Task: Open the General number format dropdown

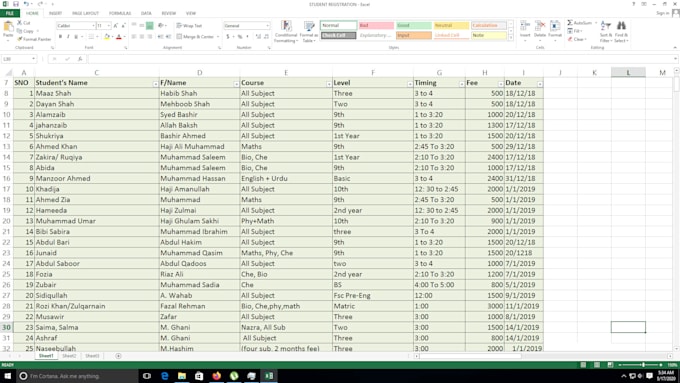Action: 267,26
